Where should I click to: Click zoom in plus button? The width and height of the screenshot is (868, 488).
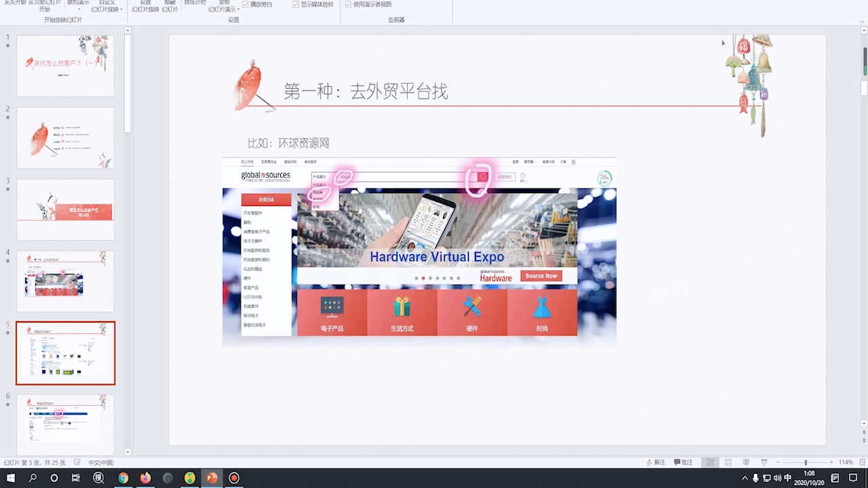coord(832,462)
